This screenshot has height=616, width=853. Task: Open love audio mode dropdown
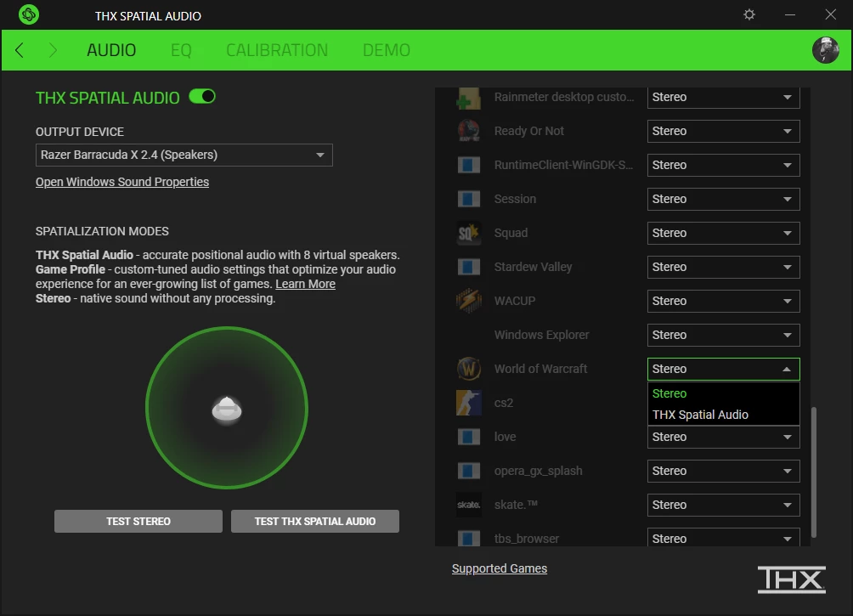(724, 437)
